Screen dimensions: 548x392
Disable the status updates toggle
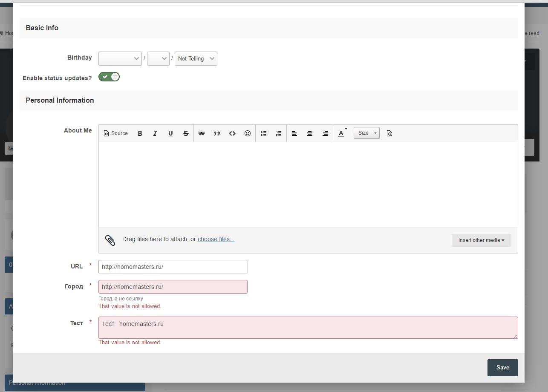[x=109, y=77]
